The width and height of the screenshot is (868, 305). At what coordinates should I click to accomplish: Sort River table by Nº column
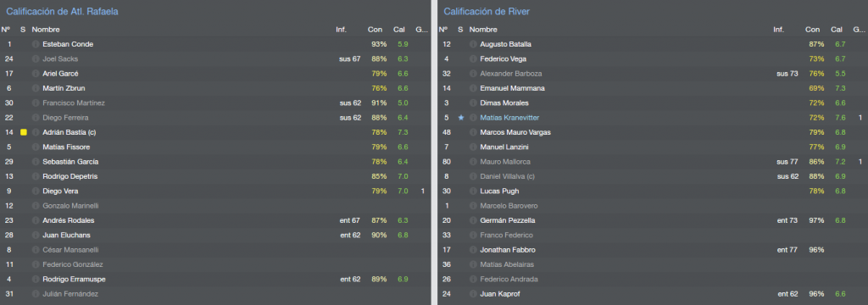[442, 30]
